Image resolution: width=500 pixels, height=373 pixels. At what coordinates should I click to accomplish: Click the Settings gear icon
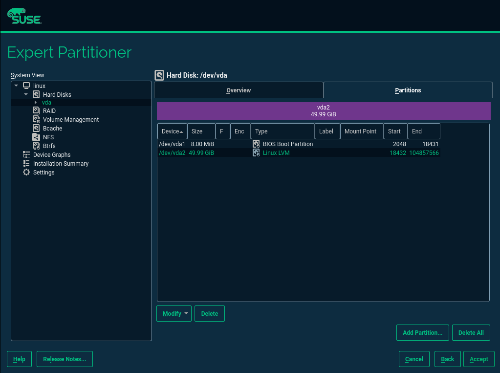[x=26, y=172]
